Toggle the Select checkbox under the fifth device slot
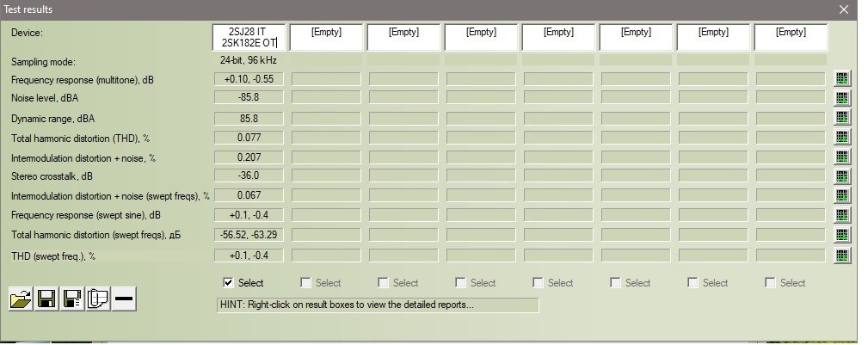Image resolution: width=868 pixels, height=345 pixels. tap(538, 283)
